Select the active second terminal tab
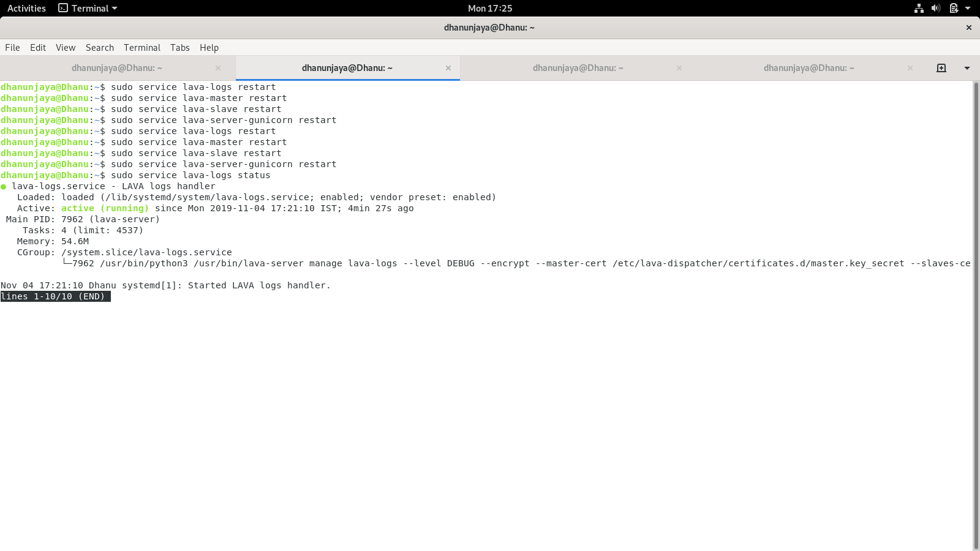 point(347,68)
